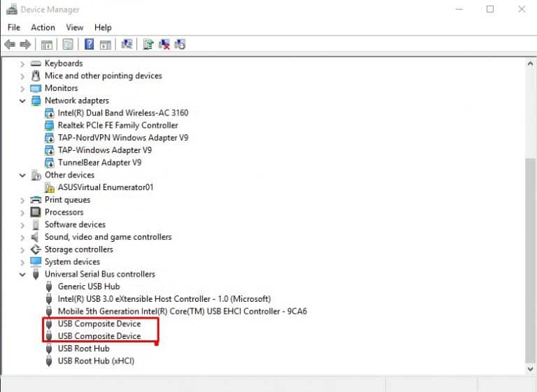This screenshot has width=537, height=392.
Task: Click the Other devices category icon
Action: click(x=36, y=175)
